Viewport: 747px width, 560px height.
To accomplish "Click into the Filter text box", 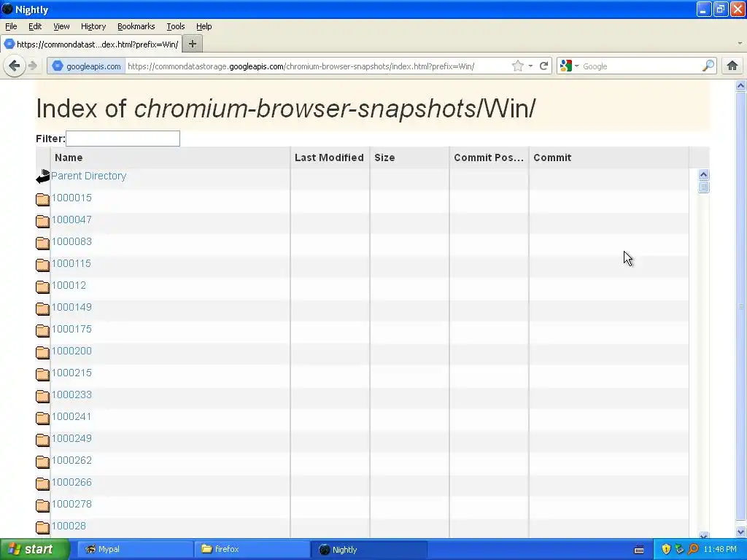I will point(123,139).
